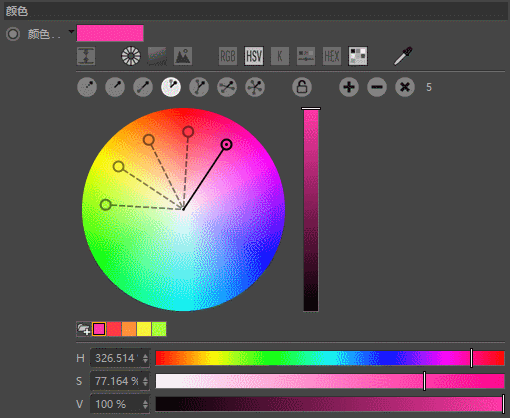Select the eyedropper color picker tool
This screenshot has height=418, width=510.
tap(403, 56)
